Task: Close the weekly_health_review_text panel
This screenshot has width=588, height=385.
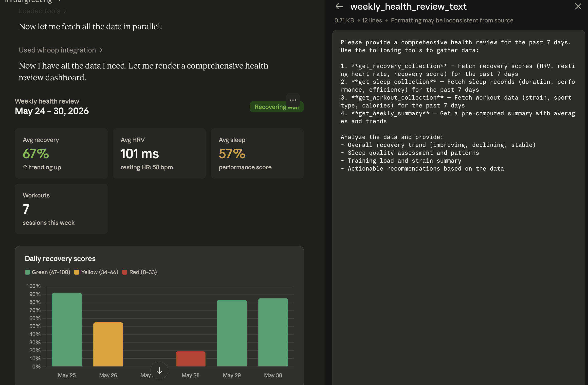Action: (x=578, y=6)
